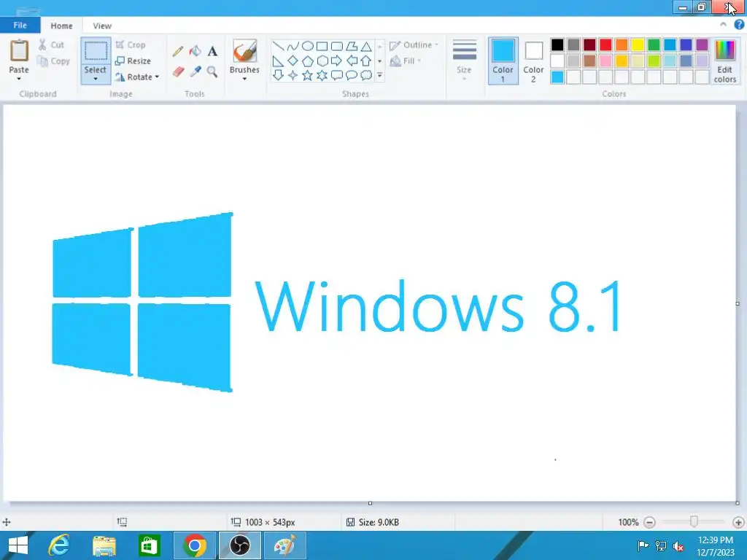Pick the Down arrow shape

click(278, 75)
